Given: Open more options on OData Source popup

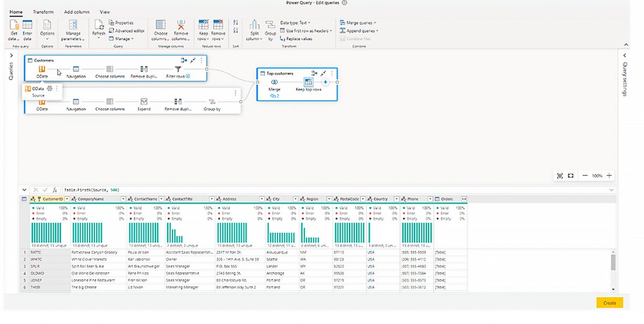Looking at the screenshot, I should pyautogui.click(x=56, y=89).
